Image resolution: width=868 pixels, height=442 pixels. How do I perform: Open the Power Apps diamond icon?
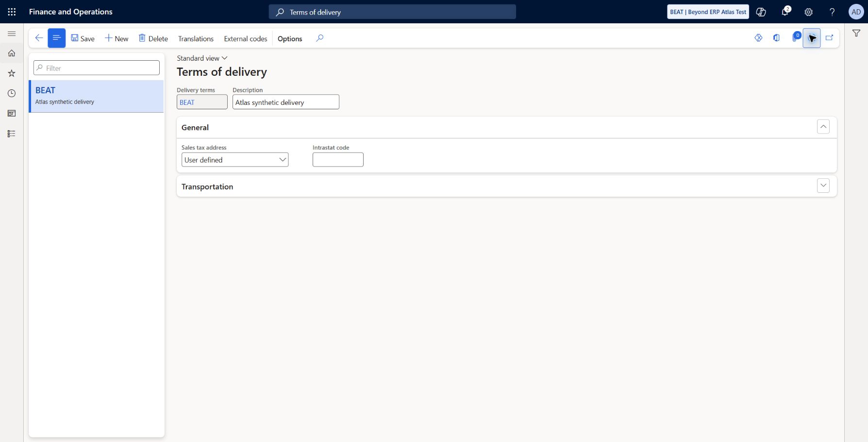(x=758, y=38)
